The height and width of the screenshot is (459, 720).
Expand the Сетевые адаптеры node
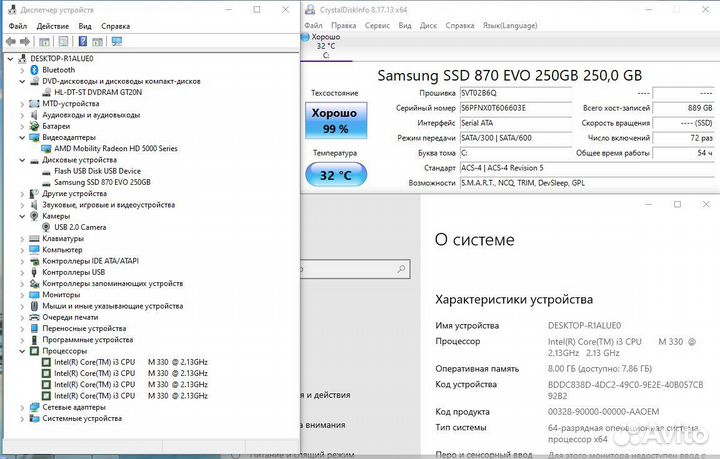click(x=22, y=407)
